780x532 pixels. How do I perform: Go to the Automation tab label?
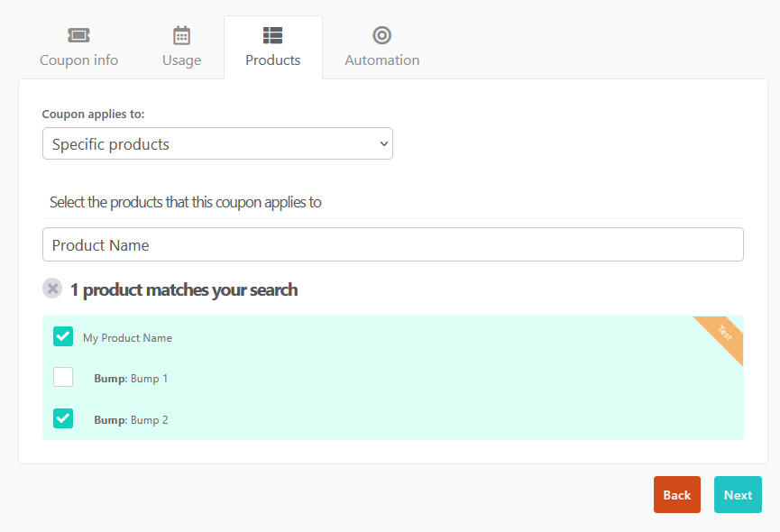click(x=381, y=60)
